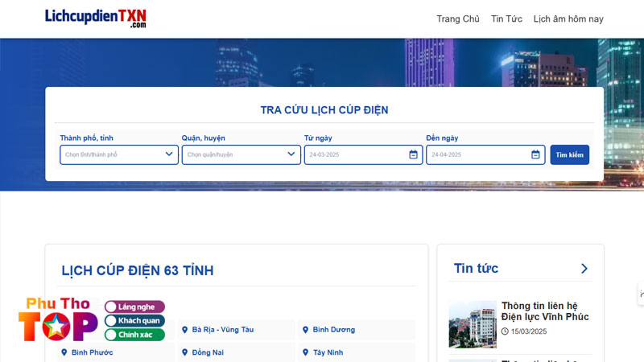Open the Tin tức heading link

(x=476, y=269)
